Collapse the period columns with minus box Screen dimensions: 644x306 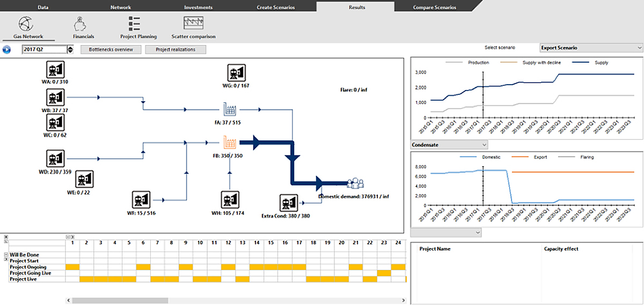68,236
